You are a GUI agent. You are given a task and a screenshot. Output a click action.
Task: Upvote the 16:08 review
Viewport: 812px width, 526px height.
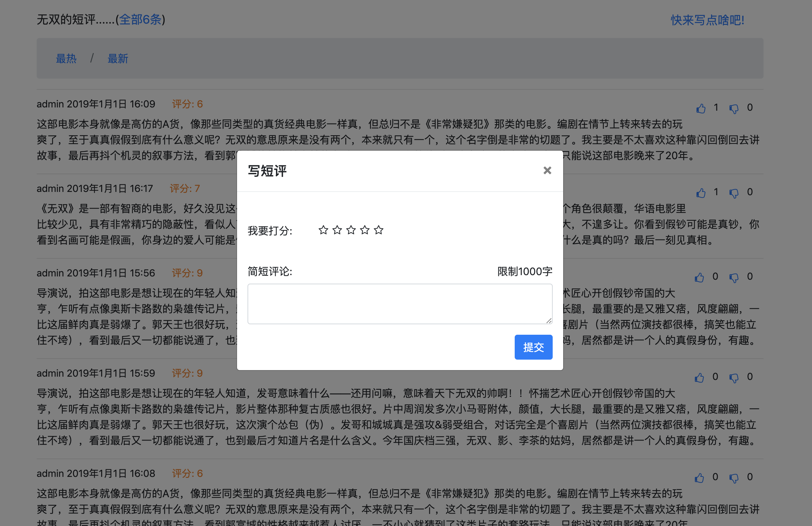[x=699, y=478]
